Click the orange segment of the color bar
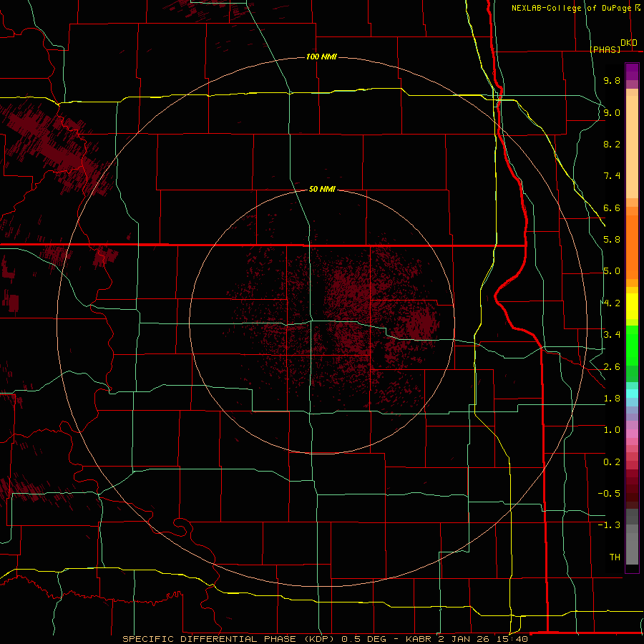 [x=632, y=248]
